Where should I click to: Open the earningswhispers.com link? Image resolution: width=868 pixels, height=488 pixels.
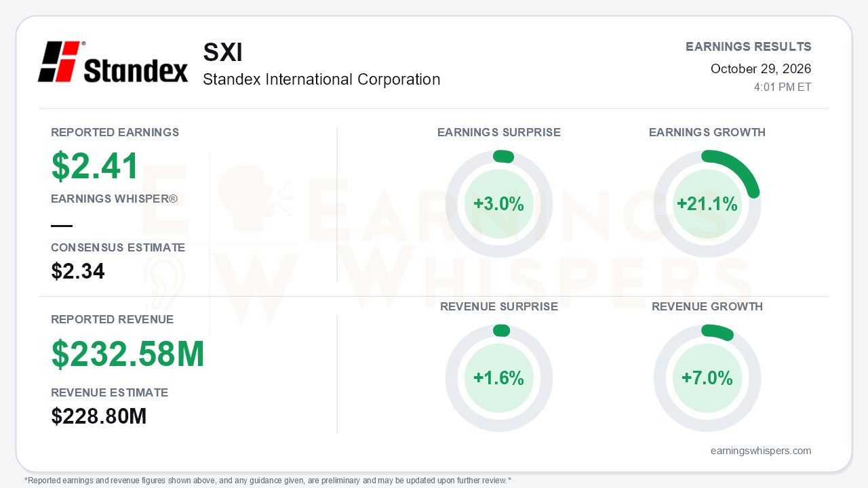(761, 451)
